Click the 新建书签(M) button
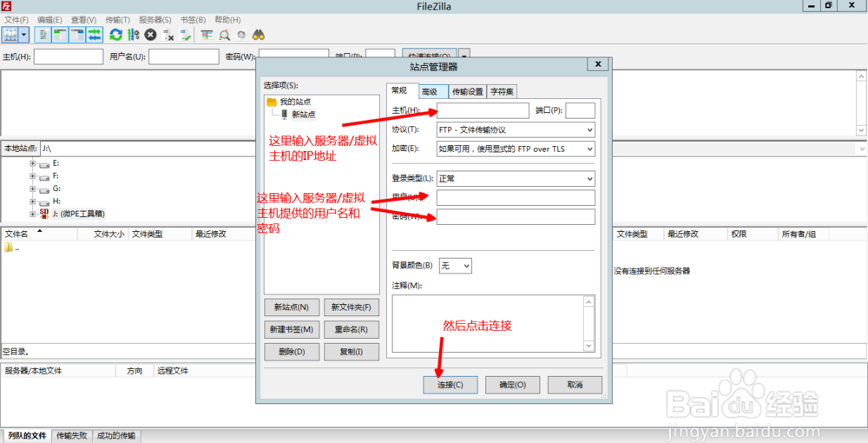The width and height of the screenshot is (868, 443). [292, 329]
